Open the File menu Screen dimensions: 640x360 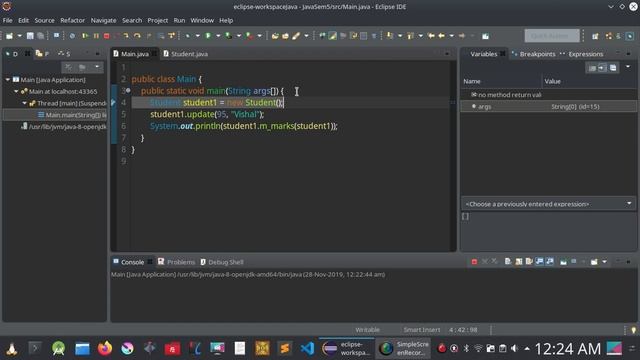click(x=7, y=20)
